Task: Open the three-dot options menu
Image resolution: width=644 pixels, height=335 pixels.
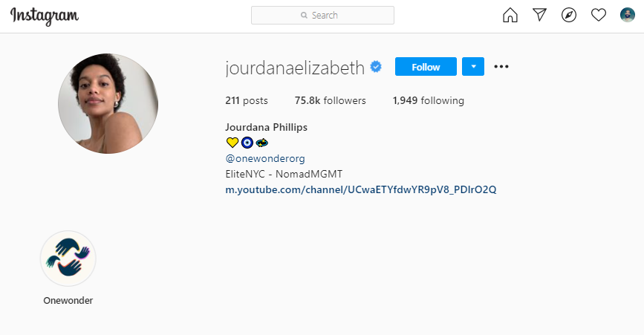Action: coord(501,67)
